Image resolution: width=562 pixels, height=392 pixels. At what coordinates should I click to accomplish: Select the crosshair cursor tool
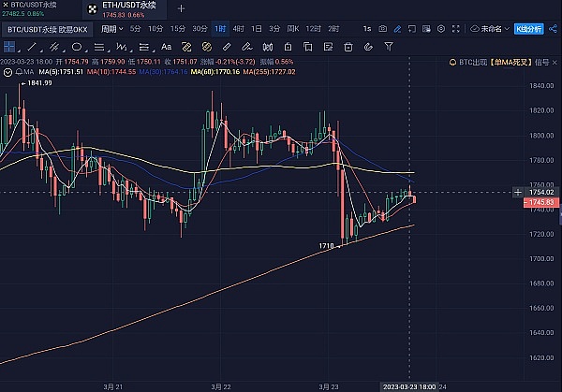coord(9,47)
